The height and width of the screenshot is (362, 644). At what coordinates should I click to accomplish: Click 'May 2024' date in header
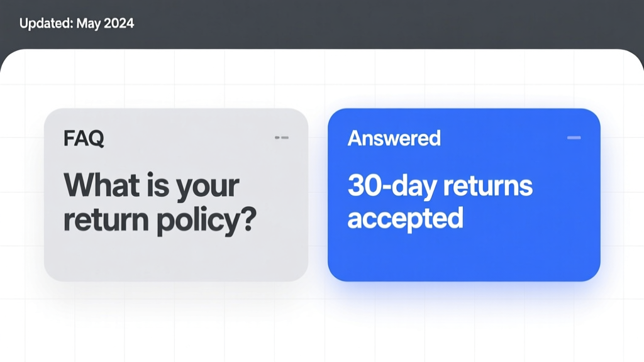(105, 23)
